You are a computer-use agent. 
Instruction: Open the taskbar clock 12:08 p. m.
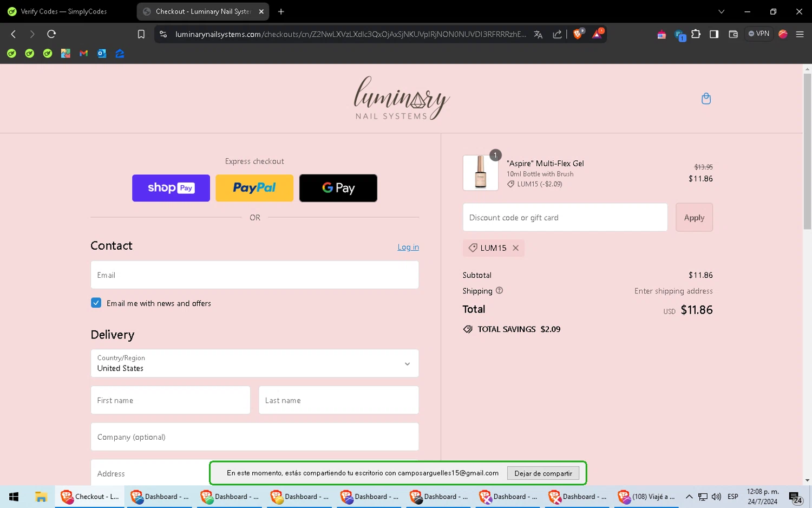point(763,497)
